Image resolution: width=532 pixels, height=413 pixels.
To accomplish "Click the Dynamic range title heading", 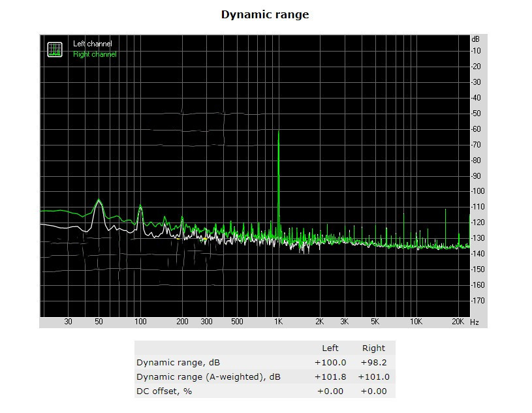I will click(x=265, y=14).
